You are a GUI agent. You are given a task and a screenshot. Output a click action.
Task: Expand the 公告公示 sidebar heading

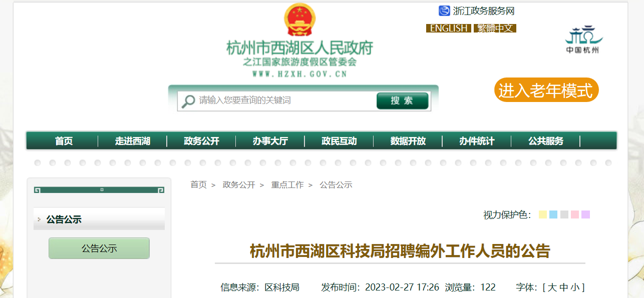pyautogui.click(x=99, y=219)
